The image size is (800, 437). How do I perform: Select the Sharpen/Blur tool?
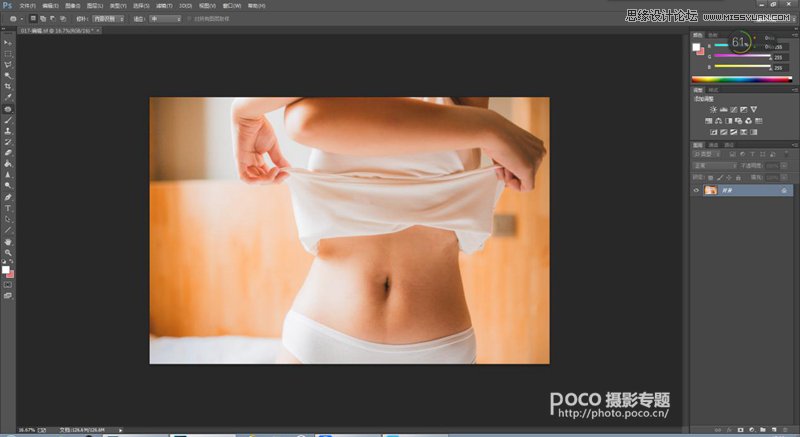tap(8, 175)
